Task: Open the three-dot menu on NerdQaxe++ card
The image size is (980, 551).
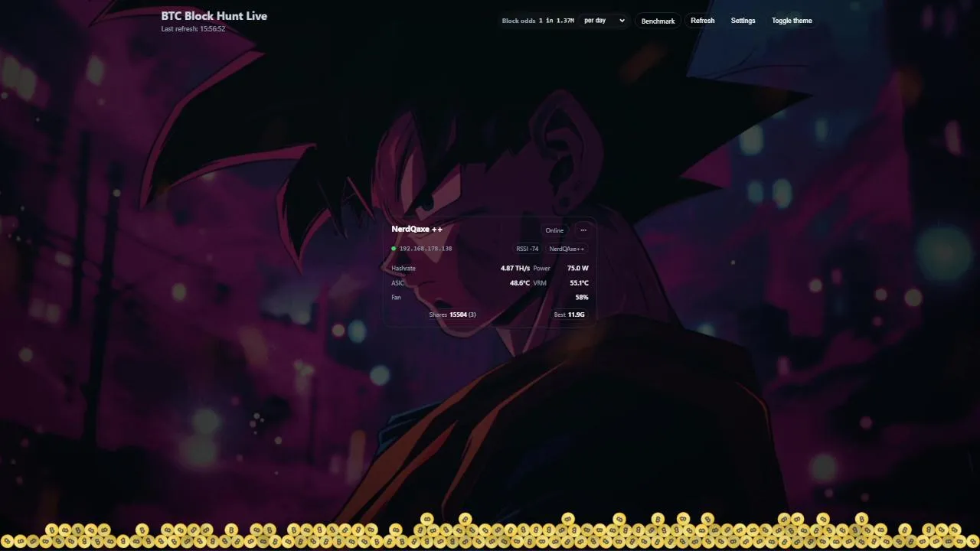Action: tap(583, 230)
